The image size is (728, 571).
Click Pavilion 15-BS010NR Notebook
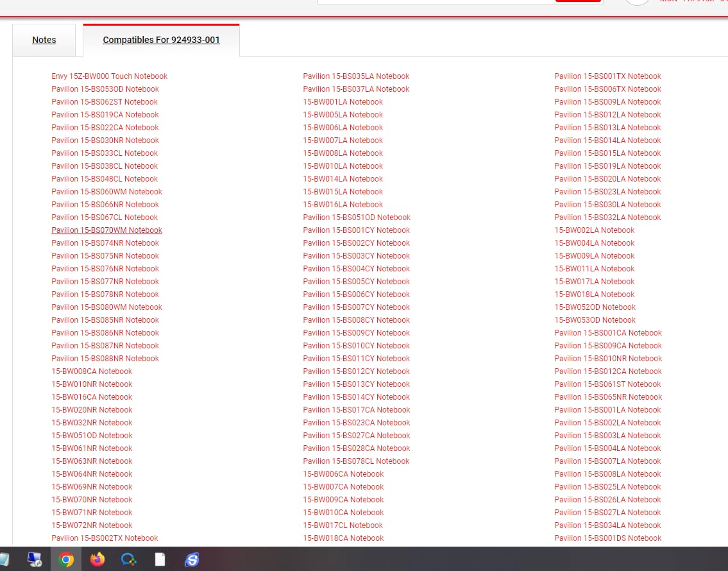[608, 359]
